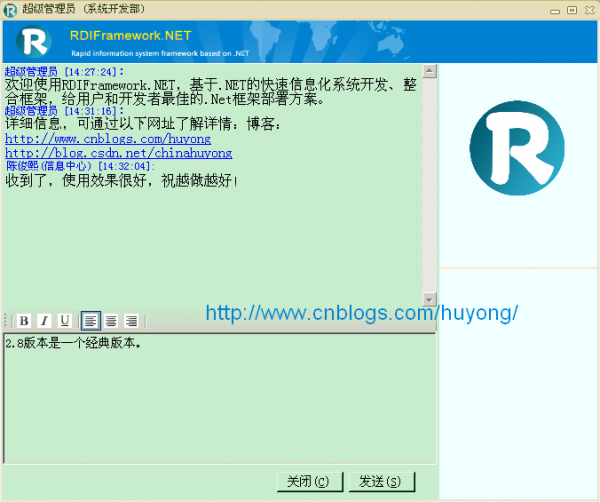Click inside the message input box
The height and width of the screenshot is (502, 600).
[x=220, y=398]
